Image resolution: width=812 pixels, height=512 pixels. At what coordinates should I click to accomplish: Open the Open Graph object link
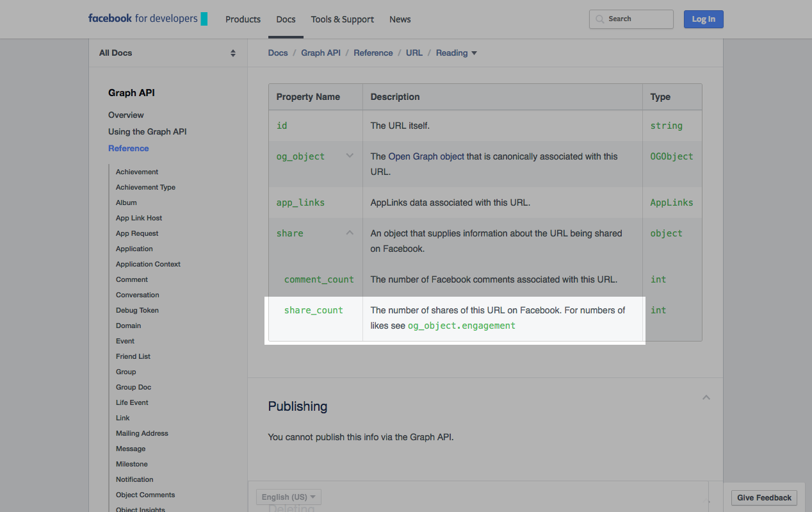pos(426,156)
